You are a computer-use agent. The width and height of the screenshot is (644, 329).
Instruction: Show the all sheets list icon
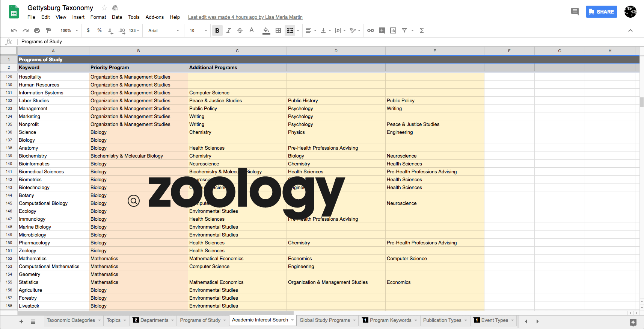pyautogui.click(x=33, y=321)
